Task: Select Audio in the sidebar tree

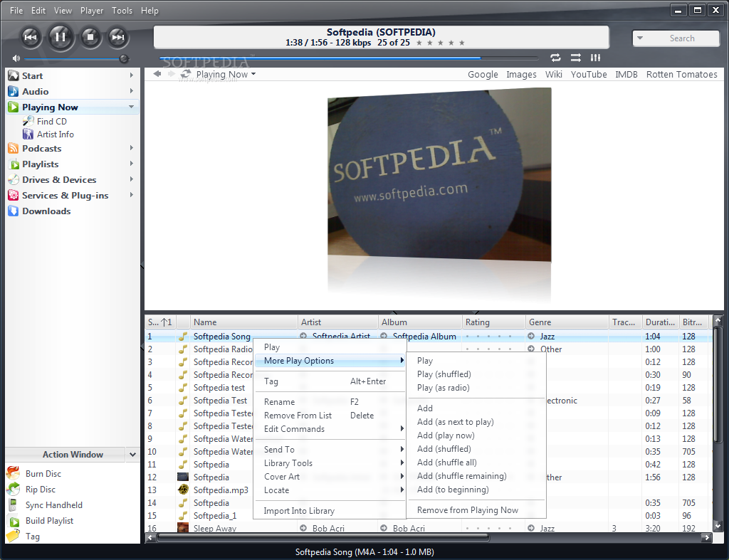Action: pos(36,92)
